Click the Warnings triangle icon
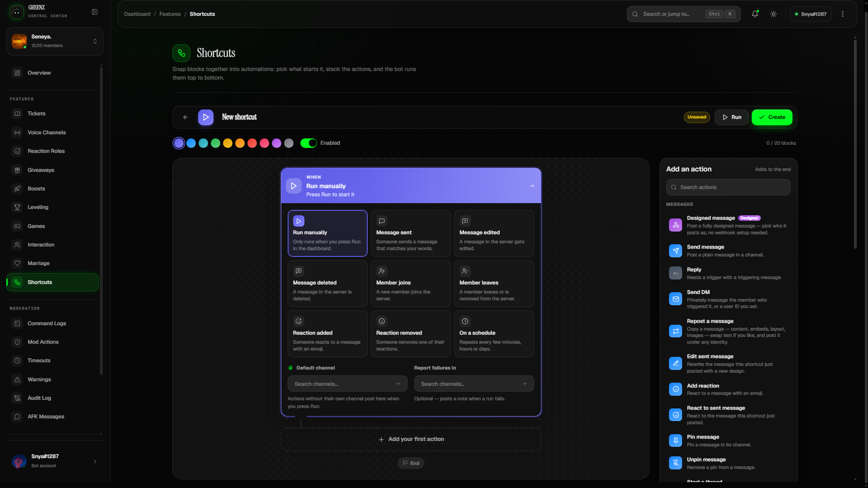 coord(17,379)
